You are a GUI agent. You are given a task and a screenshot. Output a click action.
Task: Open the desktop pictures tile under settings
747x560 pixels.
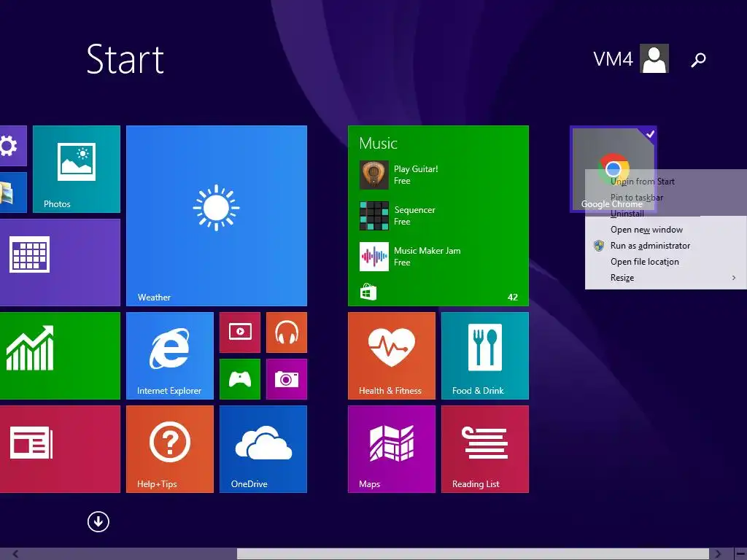click(x=13, y=192)
